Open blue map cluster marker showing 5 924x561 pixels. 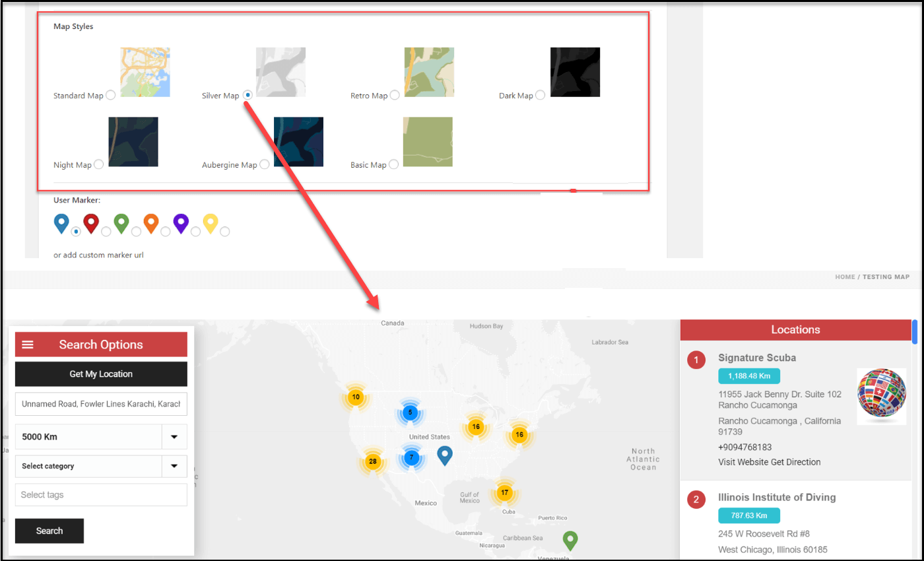point(410,412)
